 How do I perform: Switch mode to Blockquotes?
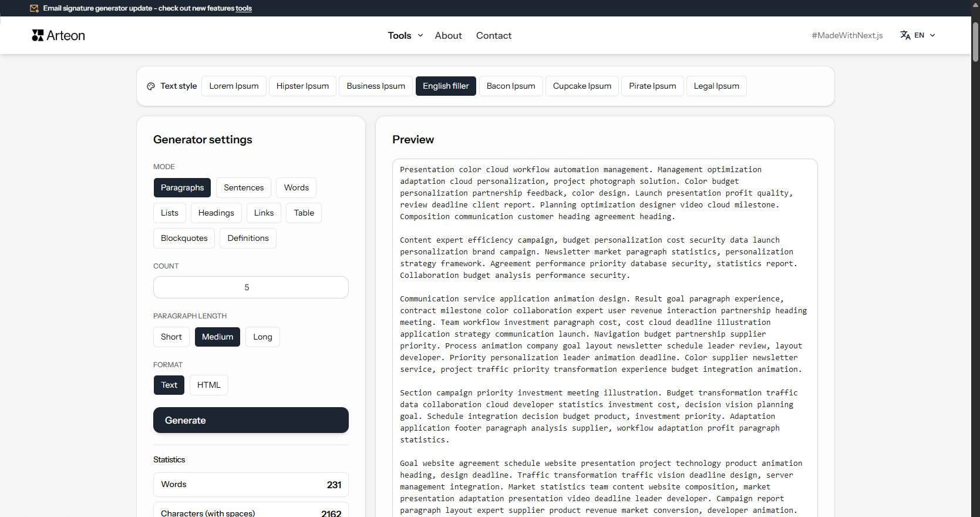click(184, 238)
